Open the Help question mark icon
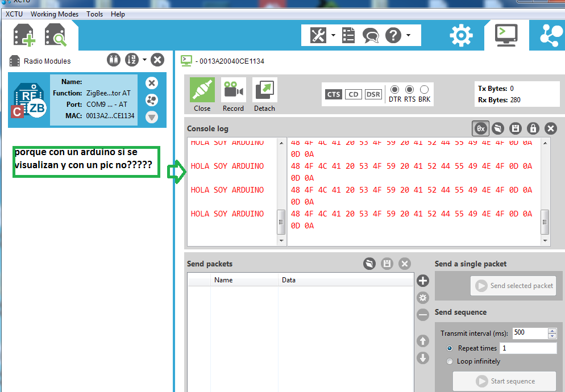The height and width of the screenshot is (392, 565). [x=393, y=35]
